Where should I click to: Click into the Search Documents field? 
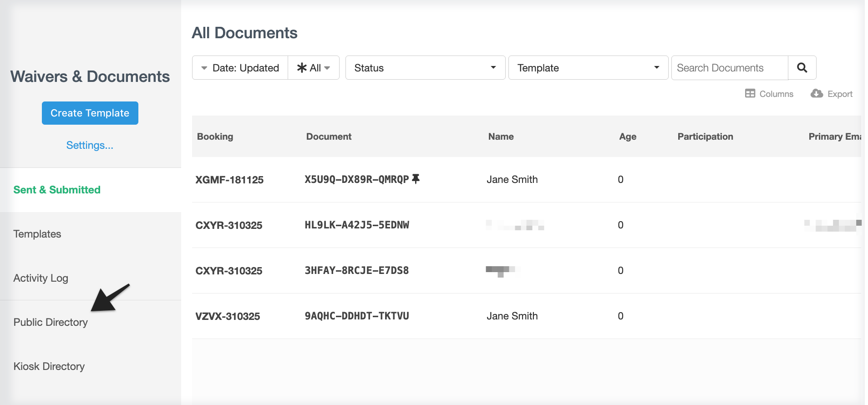click(x=730, y=68)
